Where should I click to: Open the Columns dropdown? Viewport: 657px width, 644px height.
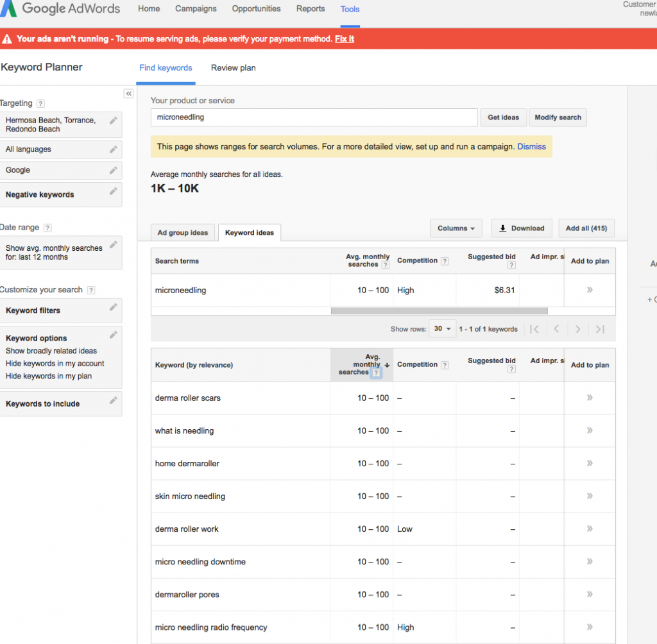(x=456, y=228)
